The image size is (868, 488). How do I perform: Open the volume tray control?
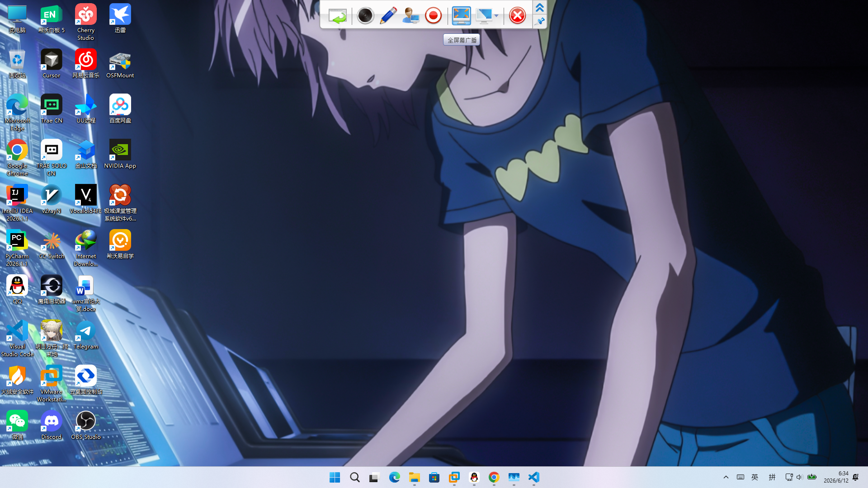tap(799, 477)
